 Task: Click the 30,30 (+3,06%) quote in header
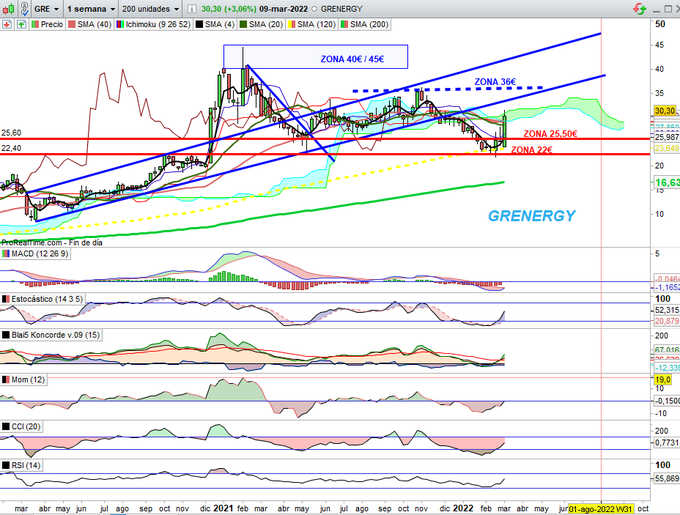click(x=229, y=9)
